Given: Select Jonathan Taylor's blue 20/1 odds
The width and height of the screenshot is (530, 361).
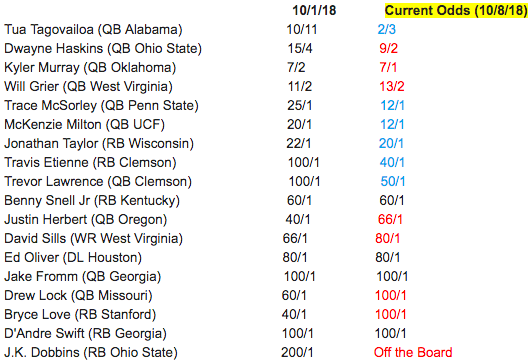Looking at the screenshot, I should coord(391,143).
